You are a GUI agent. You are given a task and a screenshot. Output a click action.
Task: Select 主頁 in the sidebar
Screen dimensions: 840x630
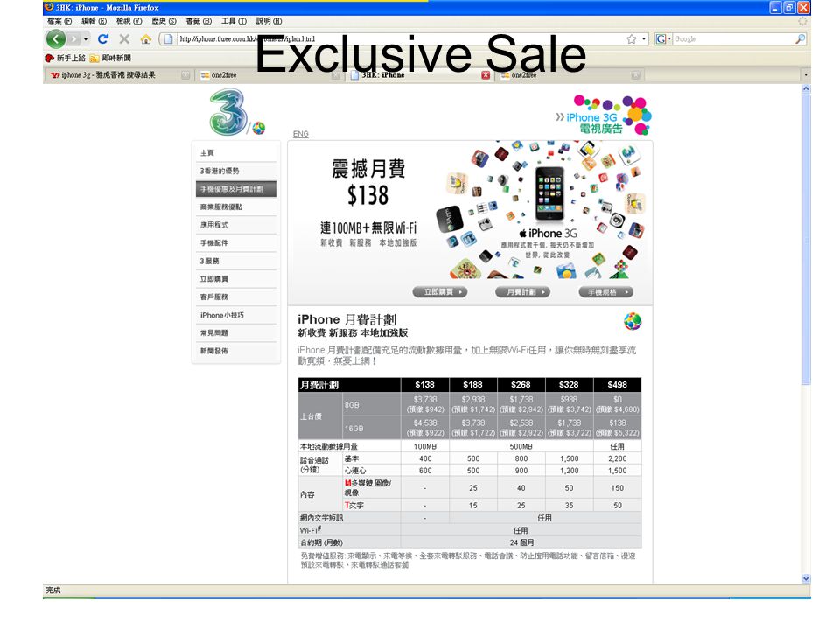click(x=235, y=152)
